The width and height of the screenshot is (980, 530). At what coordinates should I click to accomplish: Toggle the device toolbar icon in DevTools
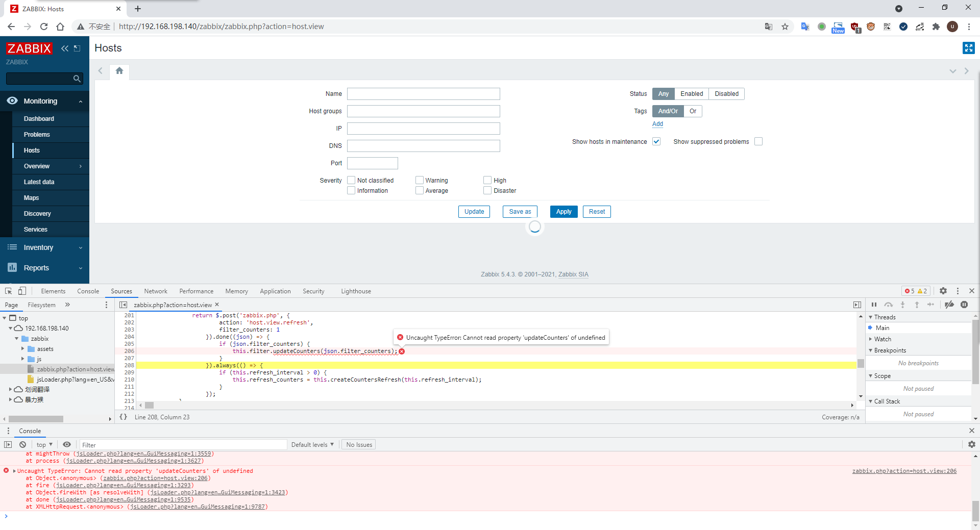tap(22, 291)
